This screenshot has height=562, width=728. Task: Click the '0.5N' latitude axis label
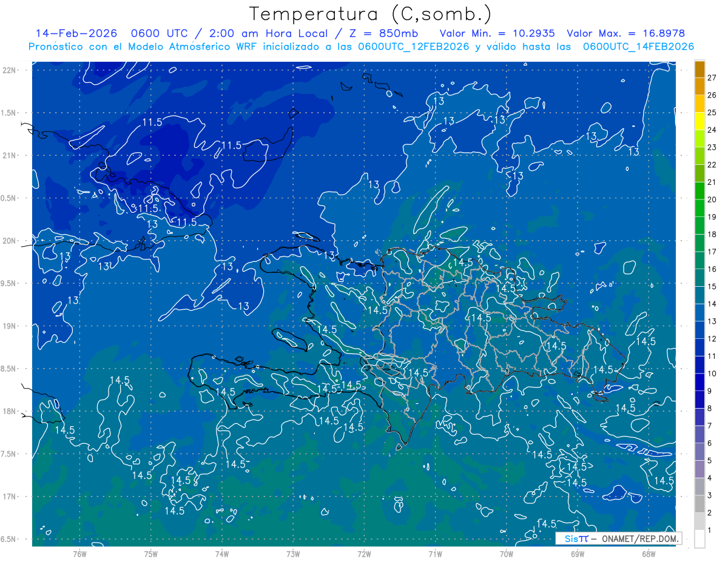click(9, 198)
